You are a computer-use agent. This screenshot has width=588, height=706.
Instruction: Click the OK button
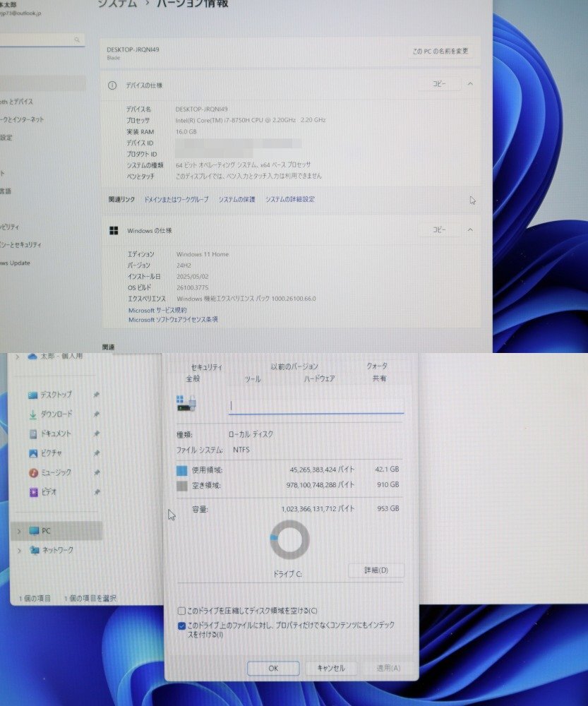(x=273, y=668)
